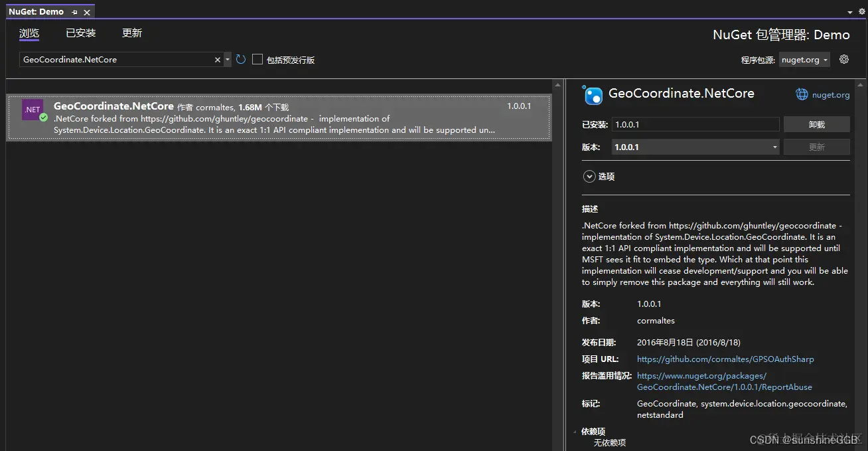Viewport: 868px width, 451px height.
Task: Click the installed green checkmark badge
Action: [x=43, y=118]
